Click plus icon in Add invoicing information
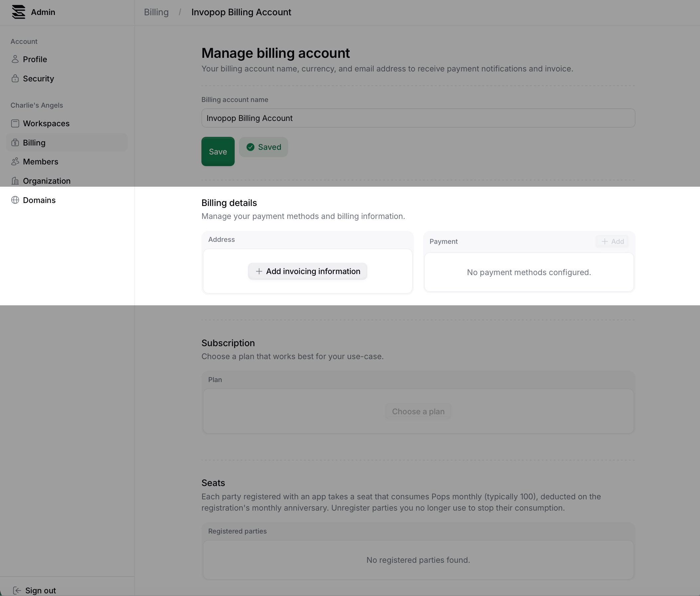Viewport: 700px width, 596px height. point(259,271)
